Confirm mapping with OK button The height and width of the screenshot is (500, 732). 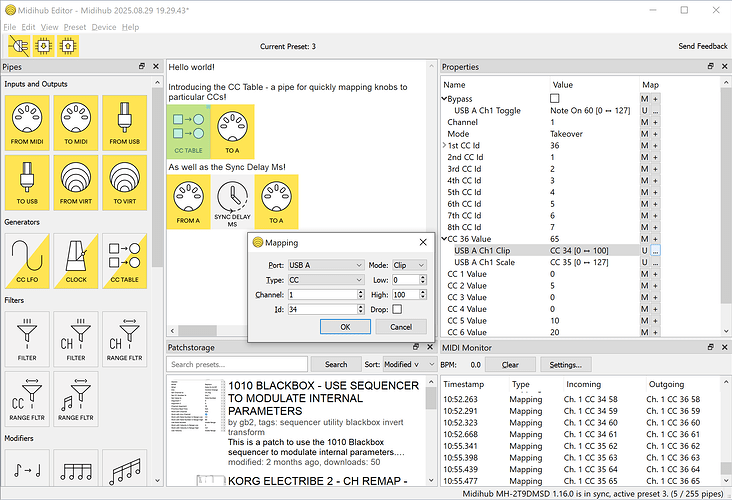click(x=344, y=327)
